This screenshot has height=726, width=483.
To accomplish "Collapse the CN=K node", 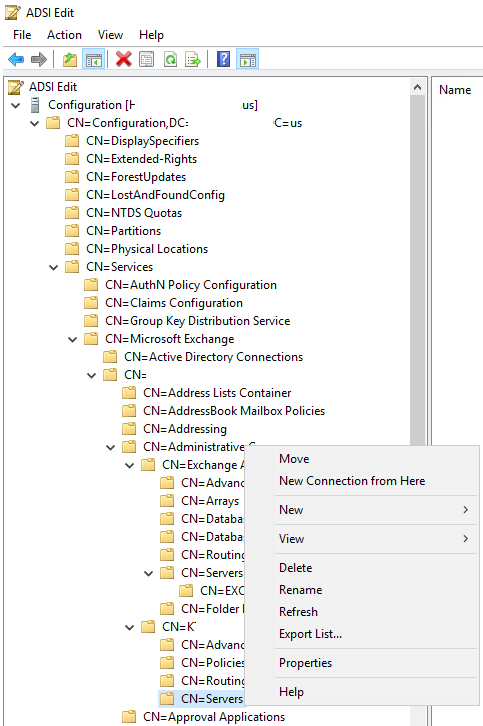I will (130, 627).
